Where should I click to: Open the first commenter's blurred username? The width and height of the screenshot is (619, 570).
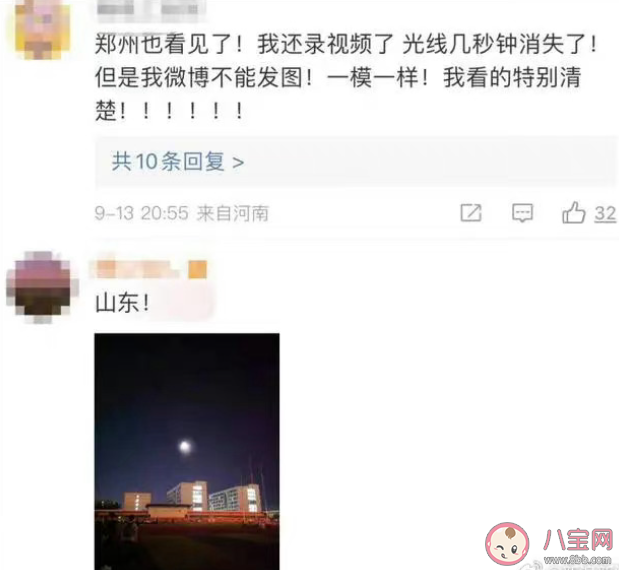click(x=152, y=9)
